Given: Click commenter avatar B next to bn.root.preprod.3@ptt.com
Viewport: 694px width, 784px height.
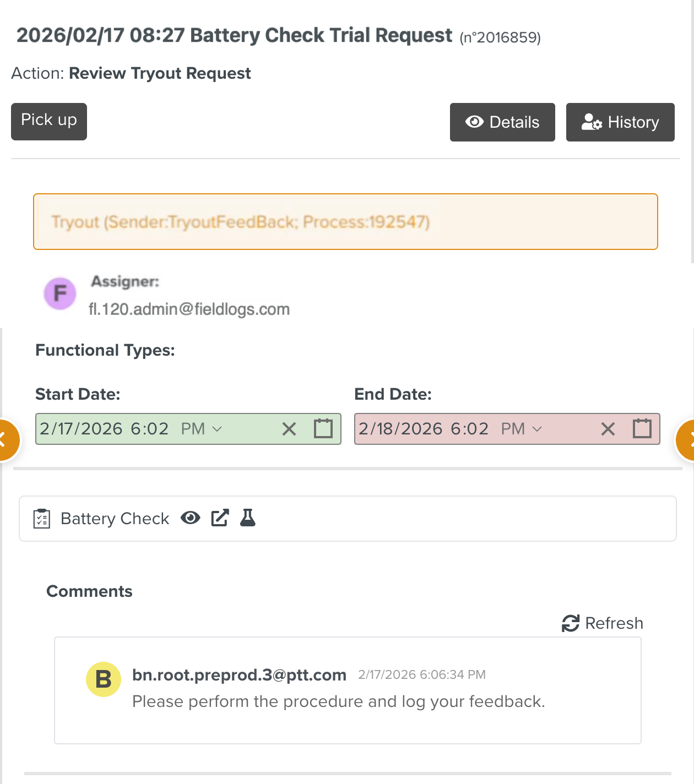Looking at the screenshot, I should pos(103,679).
